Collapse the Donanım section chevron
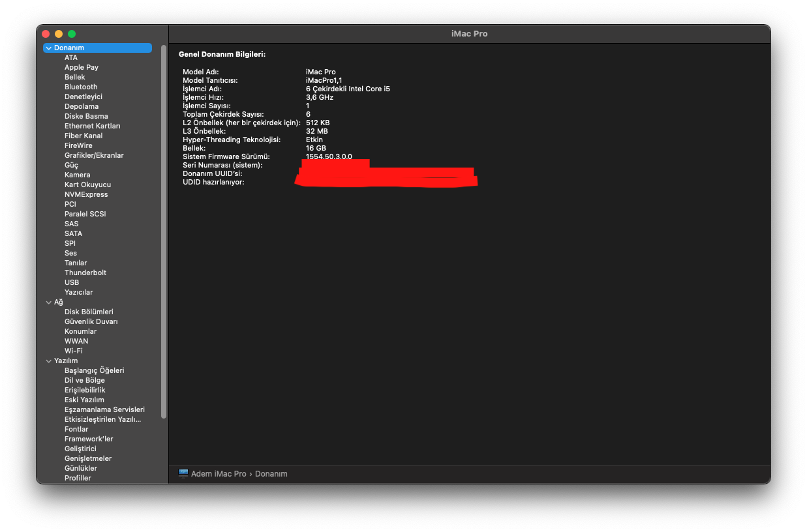 click(48, 48)
